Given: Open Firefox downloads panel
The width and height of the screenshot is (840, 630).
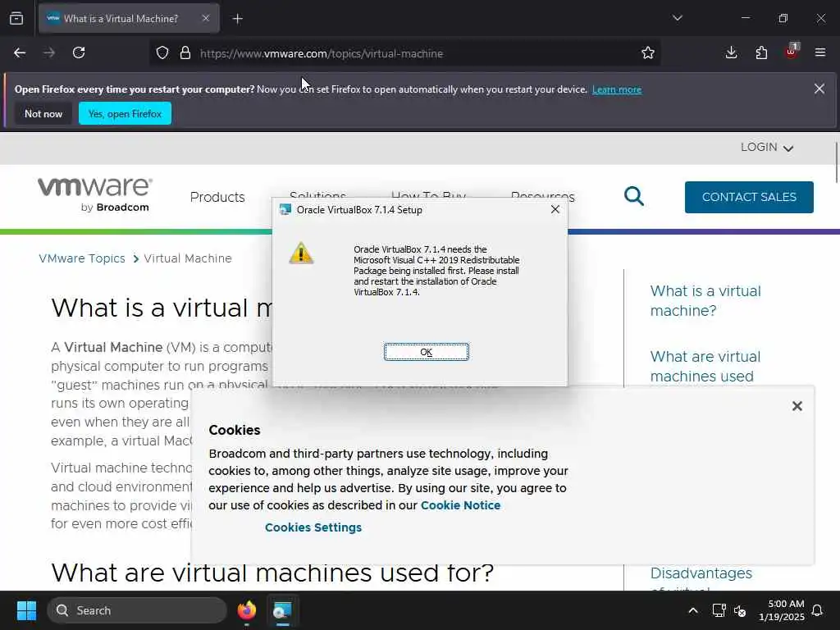Looking at the screenshot, I should [731, 52].
